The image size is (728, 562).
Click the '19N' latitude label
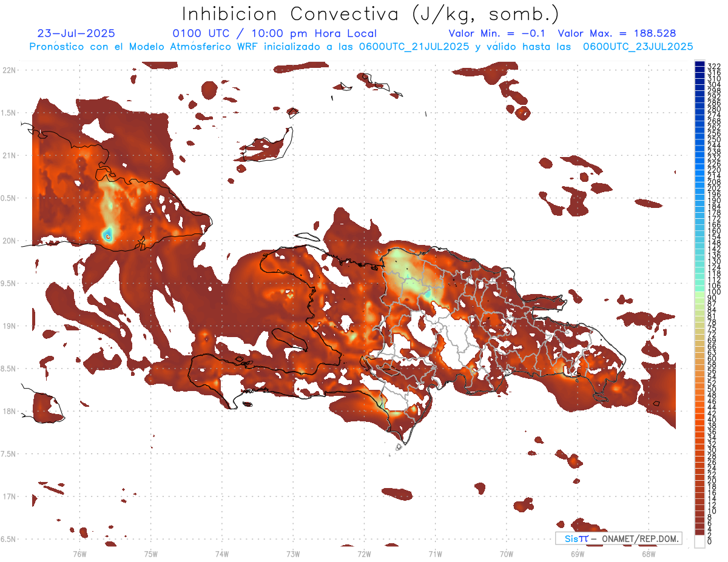coord(9,326)
